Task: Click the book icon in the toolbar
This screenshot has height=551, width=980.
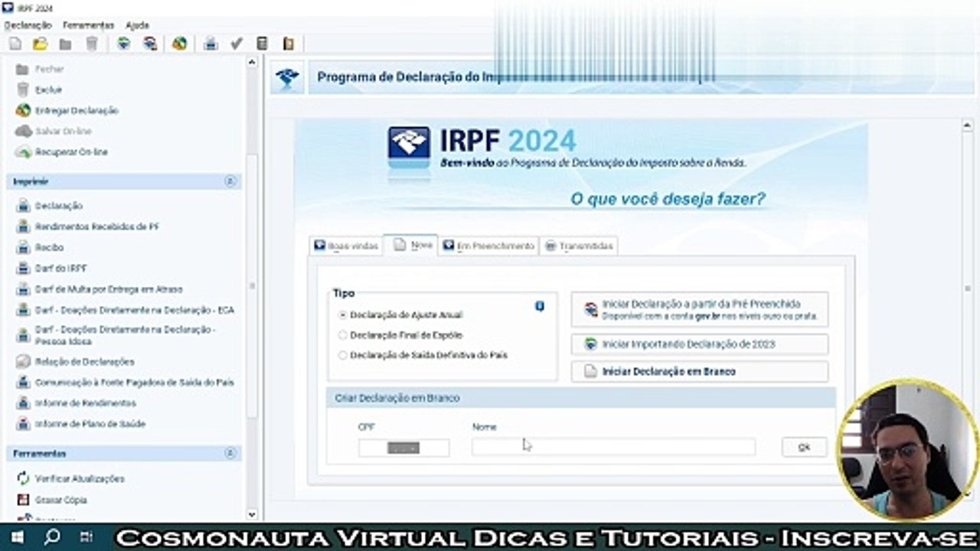Action: tap(288, 44)
